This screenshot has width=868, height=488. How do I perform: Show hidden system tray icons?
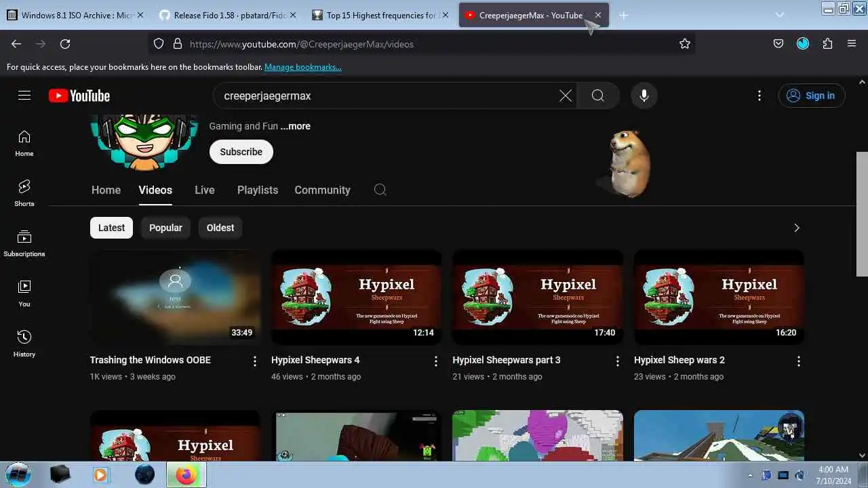(x=750, y=475)
